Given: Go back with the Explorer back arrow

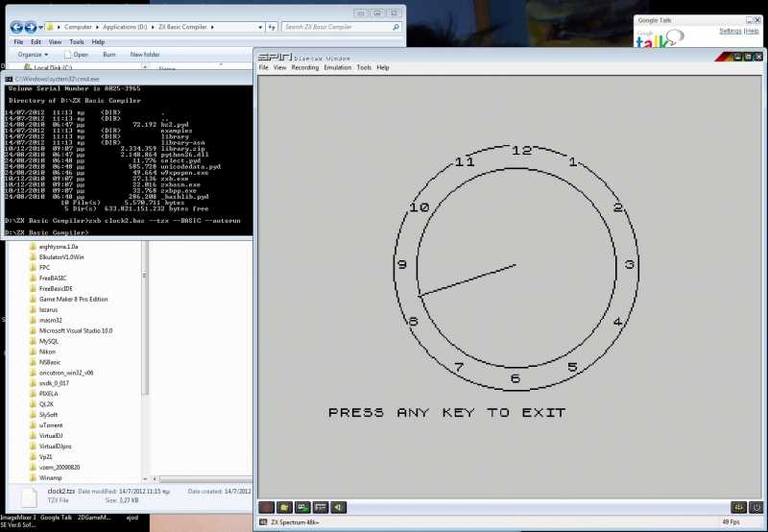Looking at the screenshot, I should coord(16,27).
